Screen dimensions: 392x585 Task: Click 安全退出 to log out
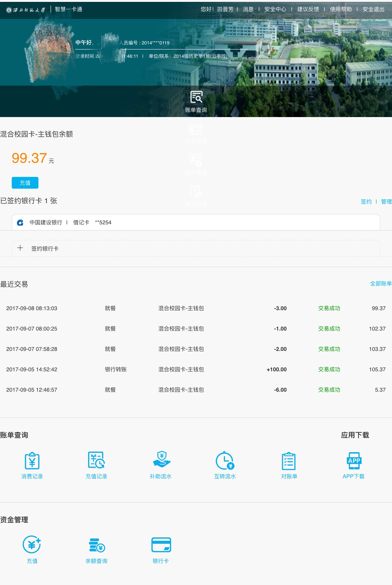[373, 9]
